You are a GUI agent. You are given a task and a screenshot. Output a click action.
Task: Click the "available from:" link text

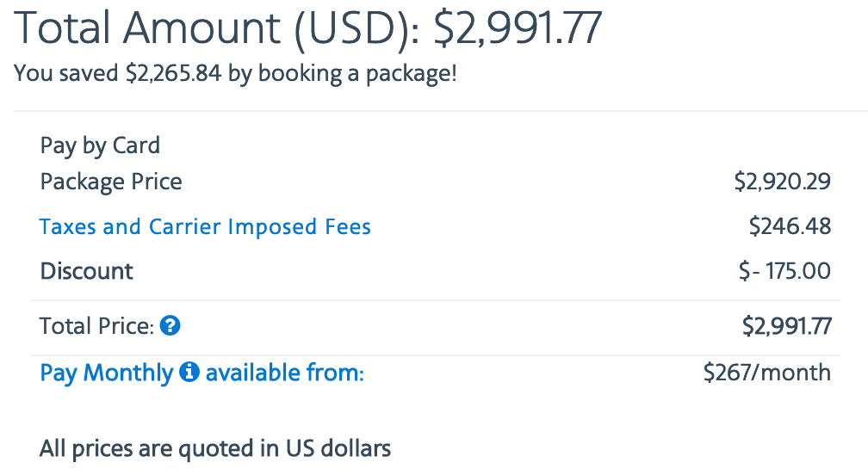click(285, 373)
